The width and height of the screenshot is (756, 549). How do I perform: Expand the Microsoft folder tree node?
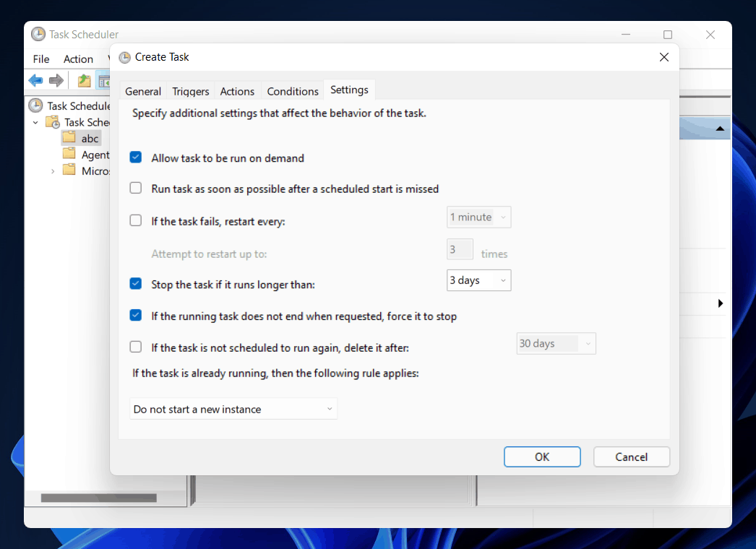point(53,171)
